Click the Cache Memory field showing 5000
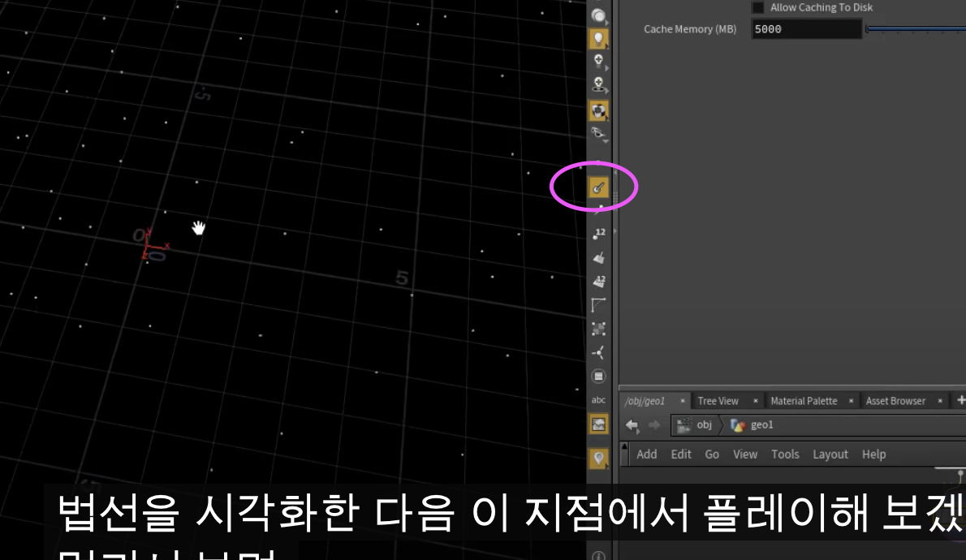This screenshot has height=560, width=966. 806,29
